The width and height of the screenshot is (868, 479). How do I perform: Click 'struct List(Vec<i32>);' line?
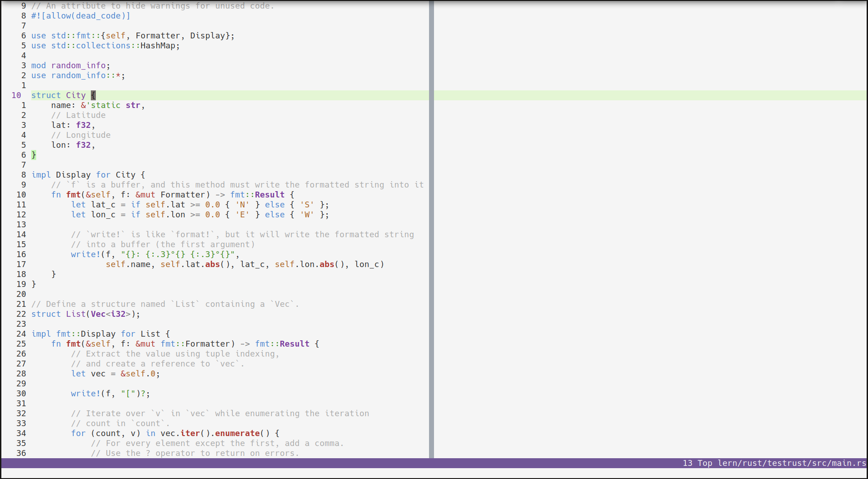tap(86, 314)
